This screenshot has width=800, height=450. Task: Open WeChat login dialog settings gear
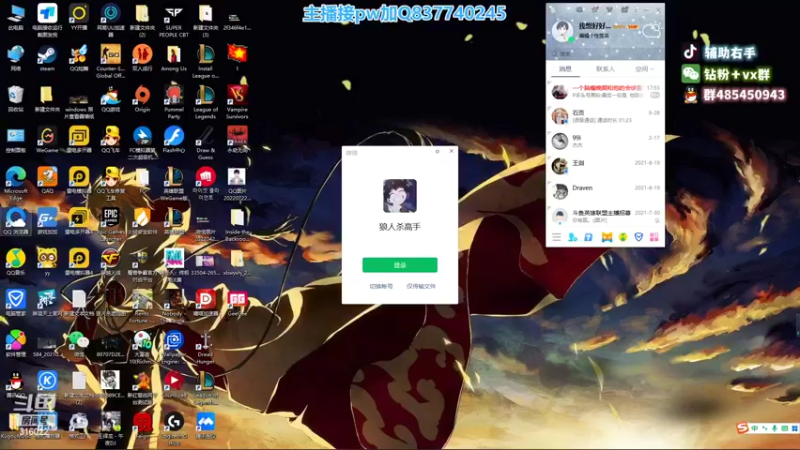click(x=437, y=152)
